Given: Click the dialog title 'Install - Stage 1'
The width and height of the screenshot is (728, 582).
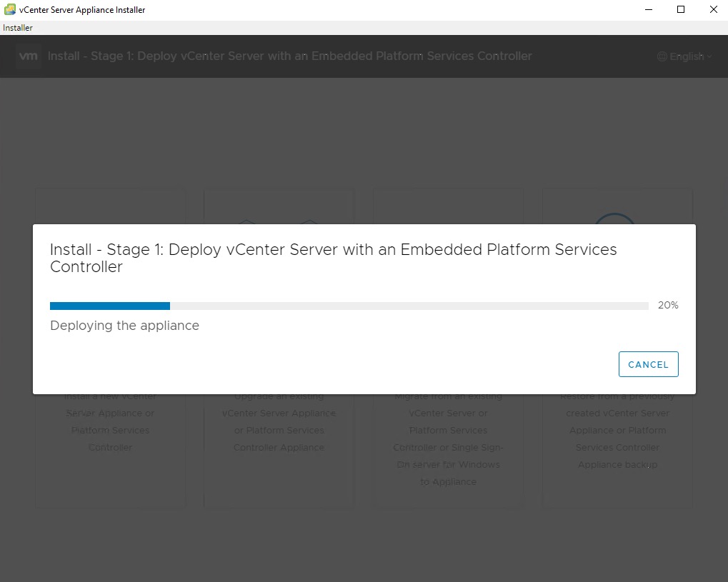Looking at the screenshot, I should [334, 258].
